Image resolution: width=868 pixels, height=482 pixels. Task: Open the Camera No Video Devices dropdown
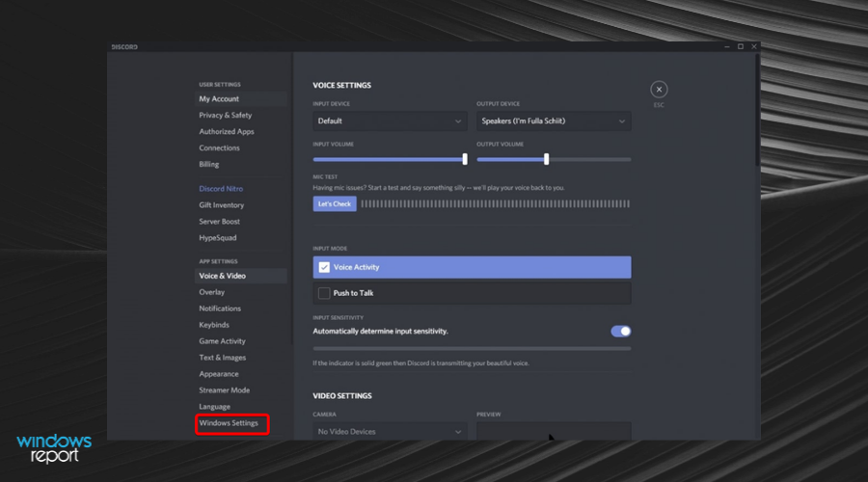[x=390, y=432]
